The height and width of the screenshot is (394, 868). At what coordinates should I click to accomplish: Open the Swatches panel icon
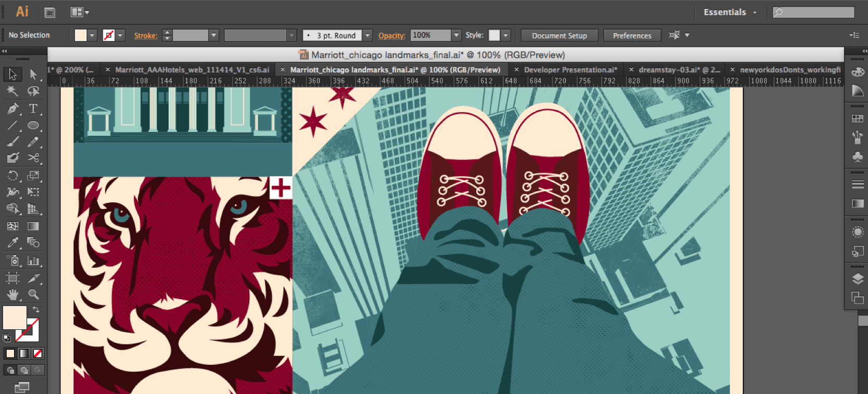[858, 118]
